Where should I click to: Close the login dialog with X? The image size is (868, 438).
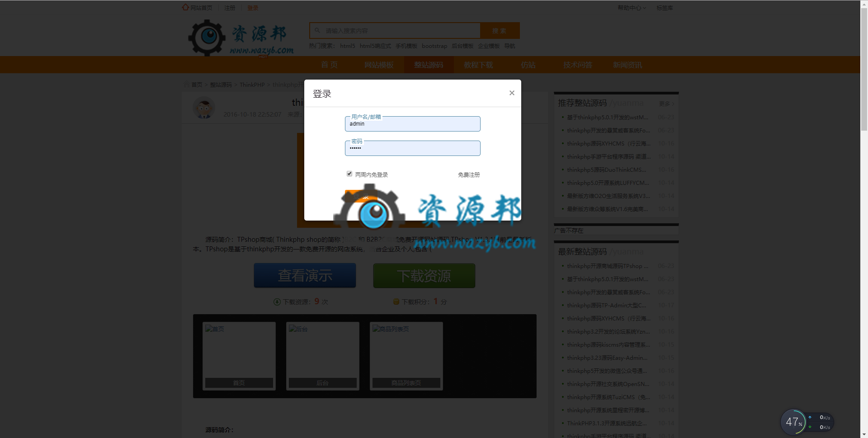pyautogui.click(x=512, y=93)
